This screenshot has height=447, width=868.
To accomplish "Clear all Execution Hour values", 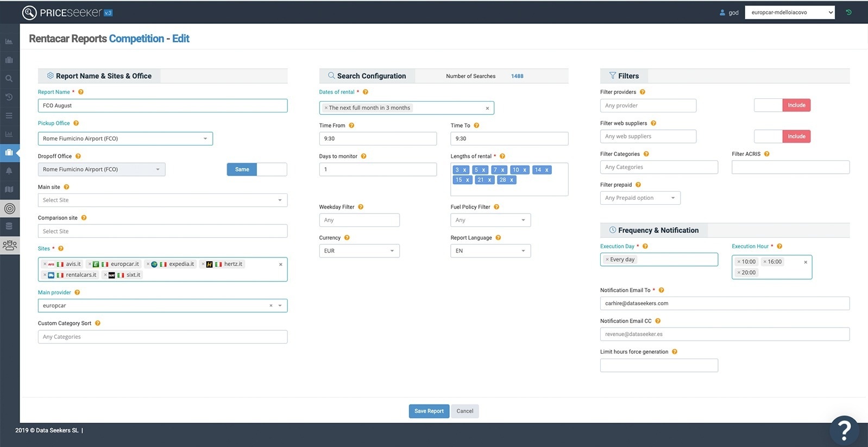I will 806,262.
